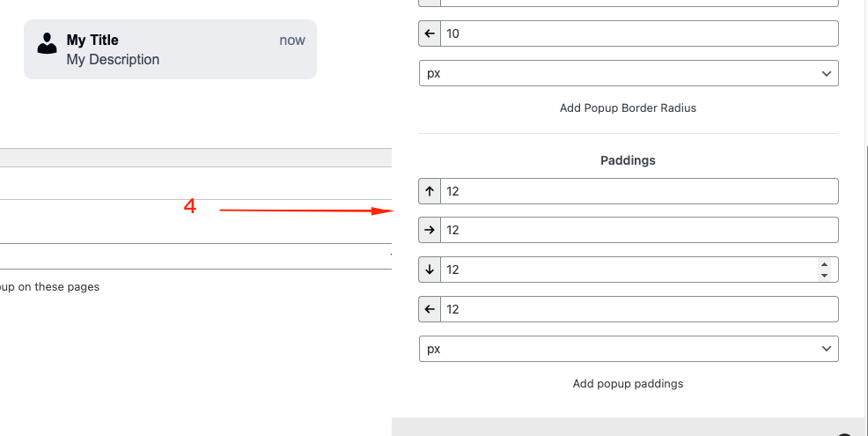Select the border radius field containing 10
868x436 pixels.
pos(638,33)
